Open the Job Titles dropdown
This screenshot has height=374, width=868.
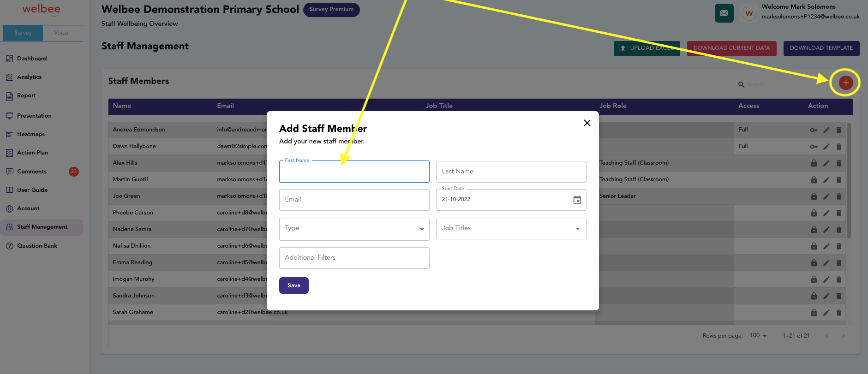(511, 228)
